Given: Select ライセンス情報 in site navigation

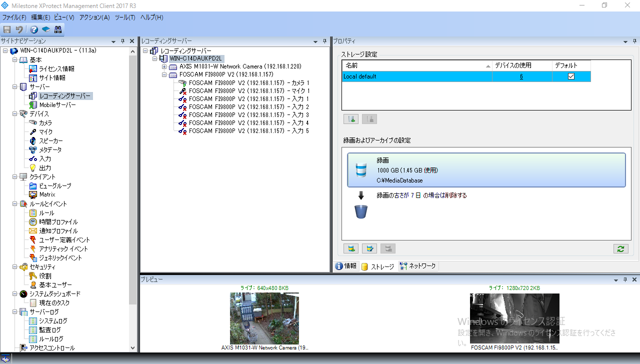Looking at the screenshot, I should tap(56, 69).
